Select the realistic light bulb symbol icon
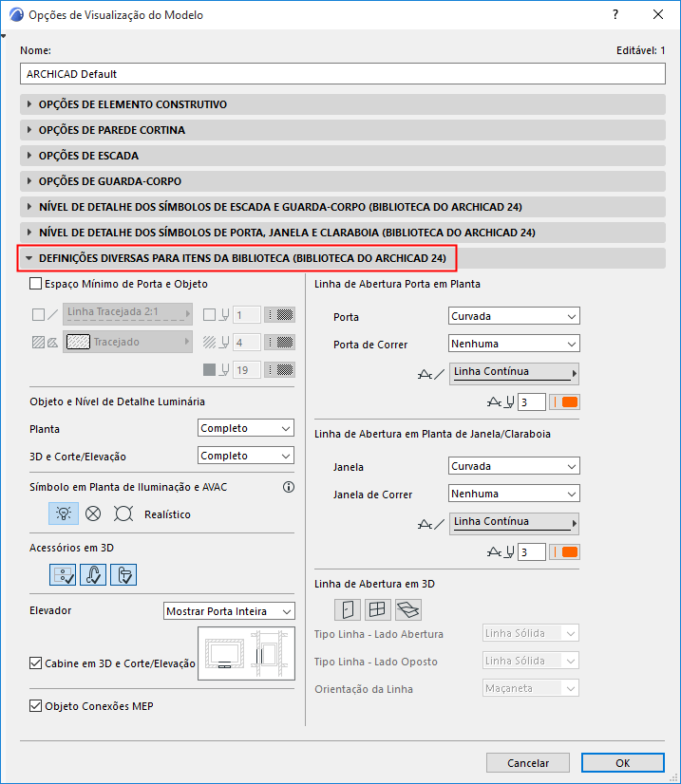681x784 pixels. point(64,513)
